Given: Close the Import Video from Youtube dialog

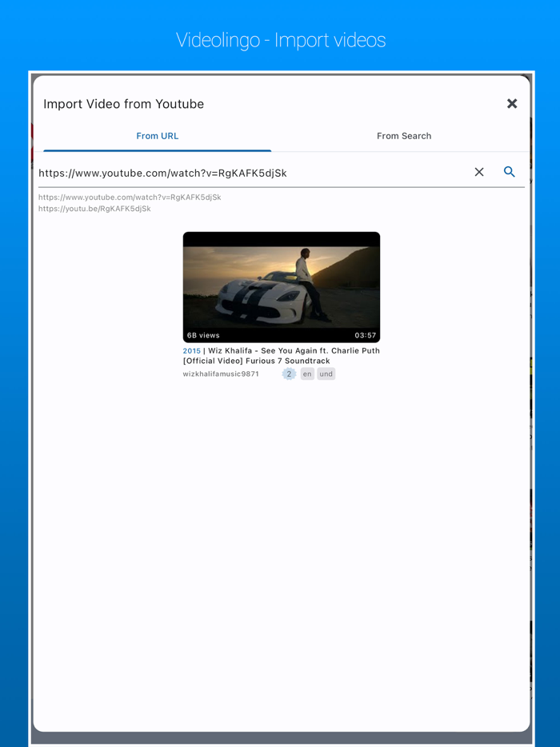Looking at the screenshot, I should (512, 103).
